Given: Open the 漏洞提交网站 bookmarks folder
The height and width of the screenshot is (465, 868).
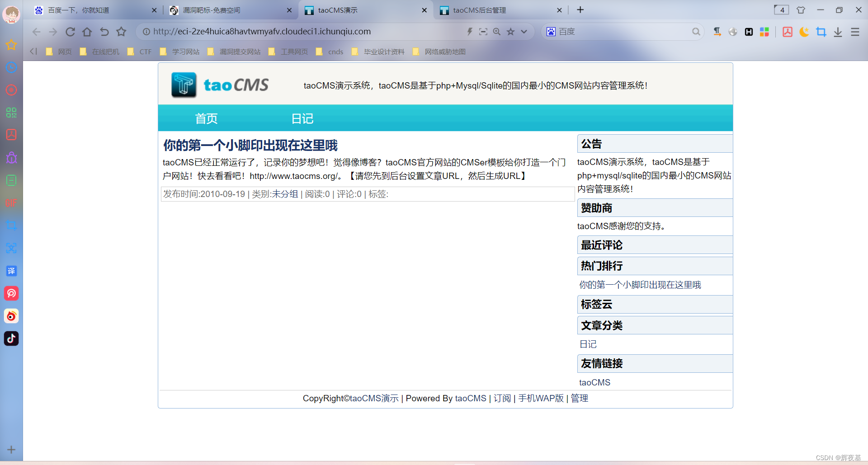Looking at the screenshot, I should (234, 52).
